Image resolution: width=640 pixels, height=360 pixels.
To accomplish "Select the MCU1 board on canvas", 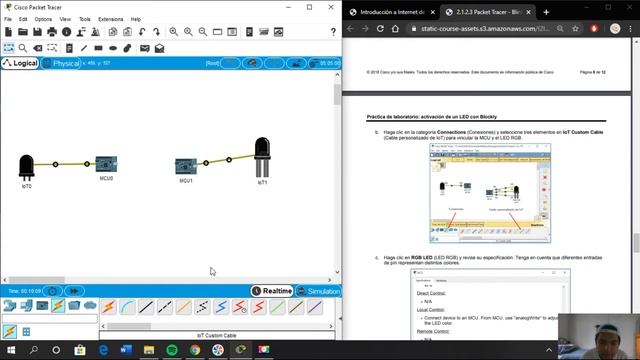I will coord(186,166).
